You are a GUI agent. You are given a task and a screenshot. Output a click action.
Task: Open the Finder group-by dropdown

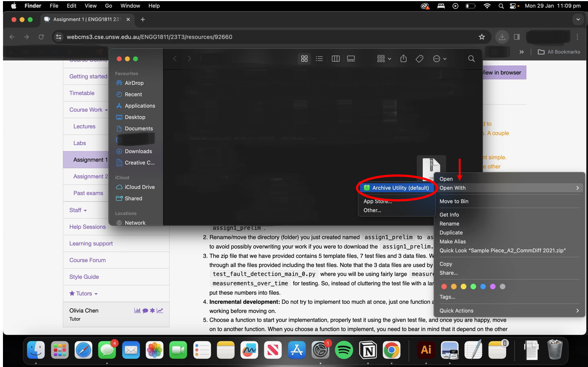coord(384,59)
